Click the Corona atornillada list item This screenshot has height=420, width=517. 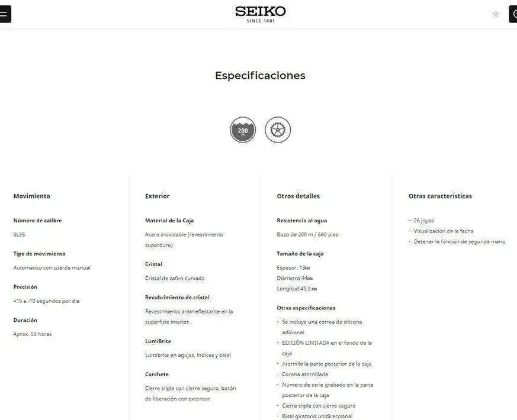click(305, 374)
